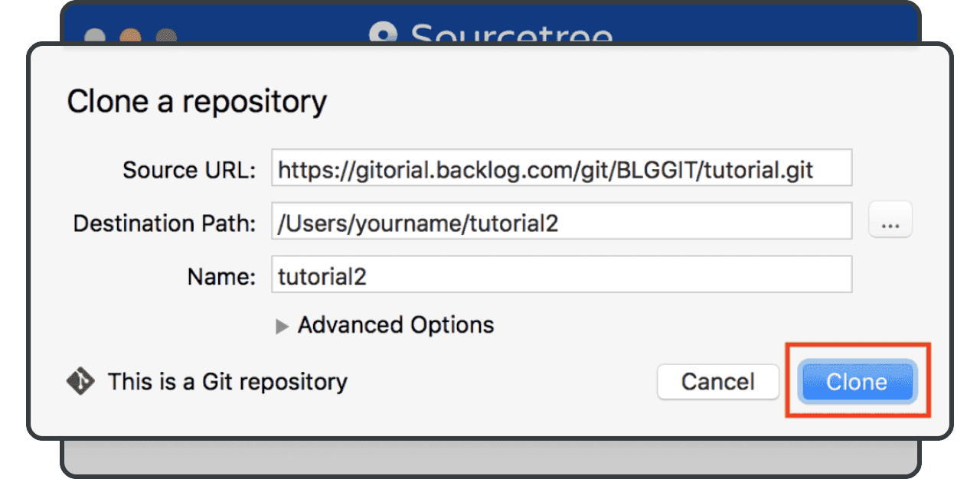The image size is (980, 479).
Task: Click into the Destination Path field
Action: 561,223
